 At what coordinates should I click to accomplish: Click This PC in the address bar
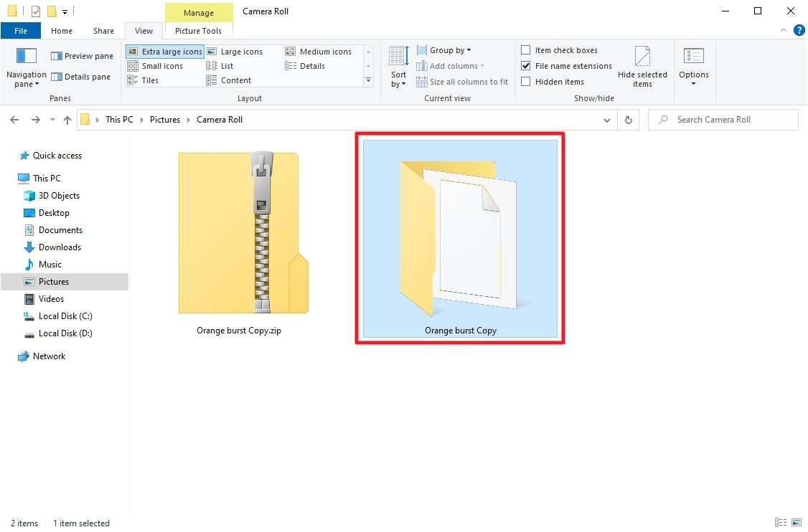119,120
